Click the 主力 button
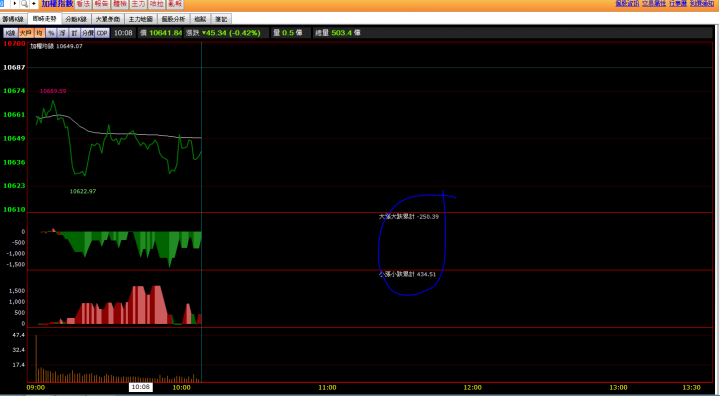720x396 pixels. coord(138,4)
